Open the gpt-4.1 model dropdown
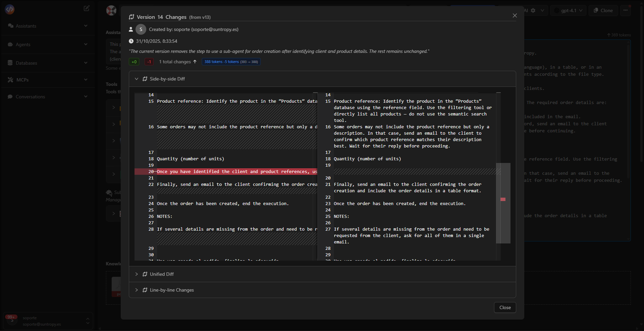The width and height of the screenshot is (644, 331). click(x=569, y=10)
